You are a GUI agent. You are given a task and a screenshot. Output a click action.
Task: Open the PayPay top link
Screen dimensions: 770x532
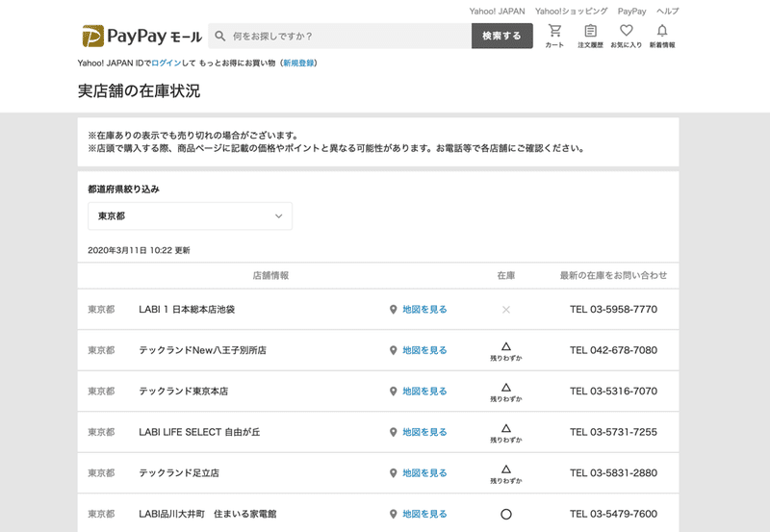(631, 12)
